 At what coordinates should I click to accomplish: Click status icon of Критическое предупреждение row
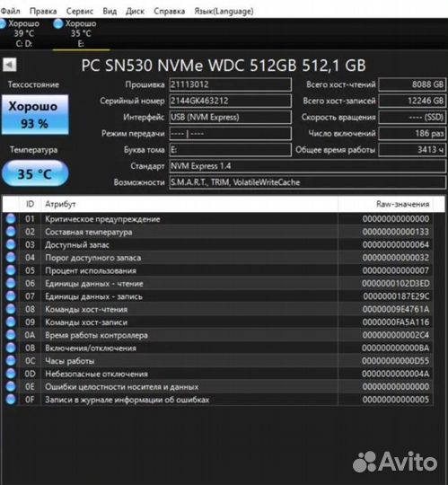11,218
